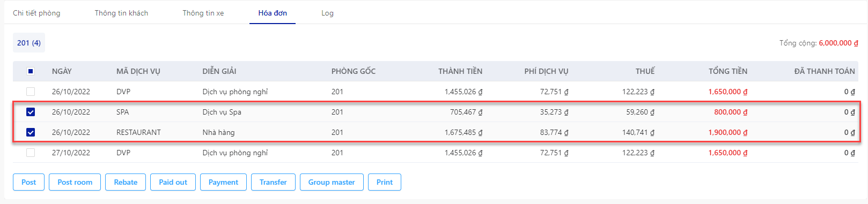Uncheck the SPA service row checkbox
The width and height of the screenshot is (868, 204).
point(31,112)
